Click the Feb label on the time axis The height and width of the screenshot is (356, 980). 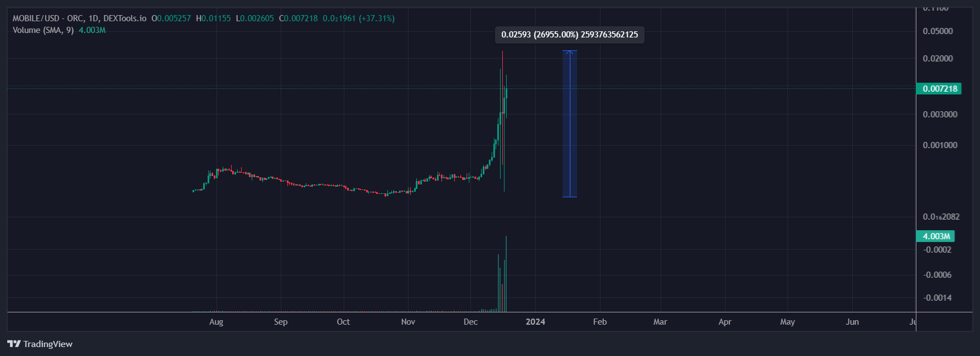600,322
